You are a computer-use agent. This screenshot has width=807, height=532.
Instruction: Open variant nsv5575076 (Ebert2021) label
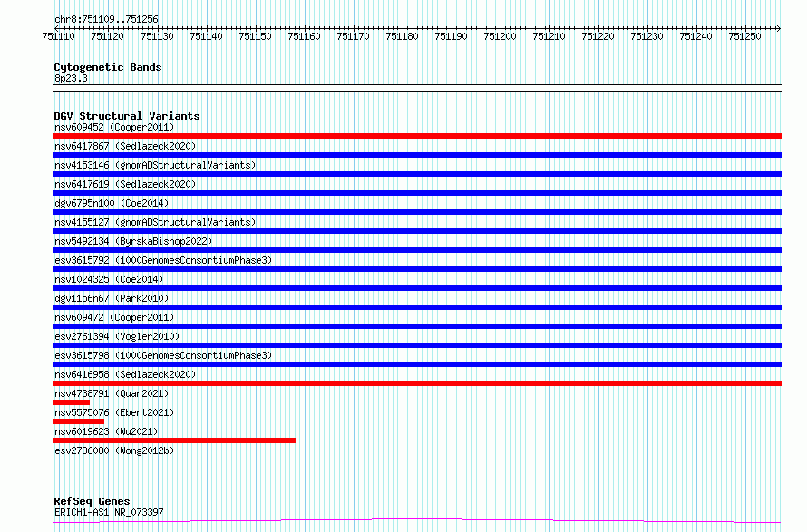coord(114,412)
